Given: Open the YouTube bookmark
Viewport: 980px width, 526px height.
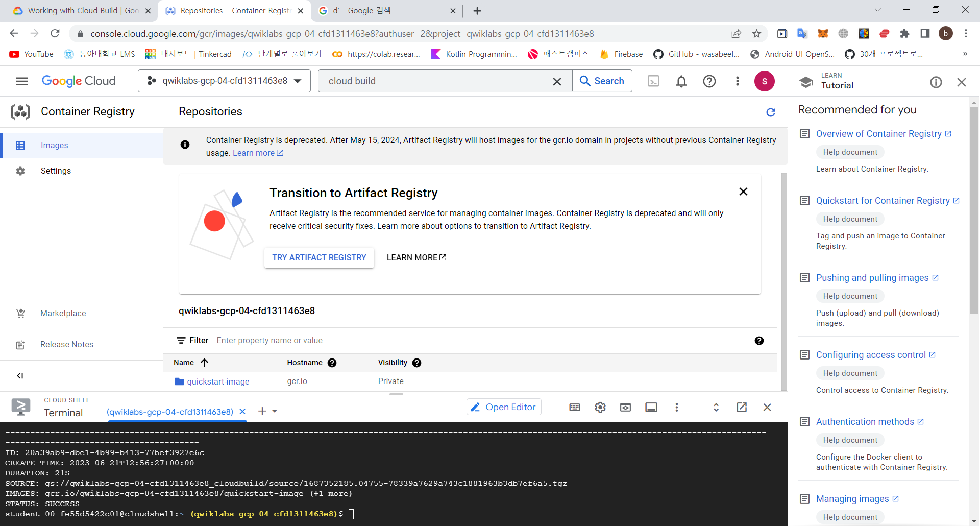Looking at the screenshot, I should point(31,54).
